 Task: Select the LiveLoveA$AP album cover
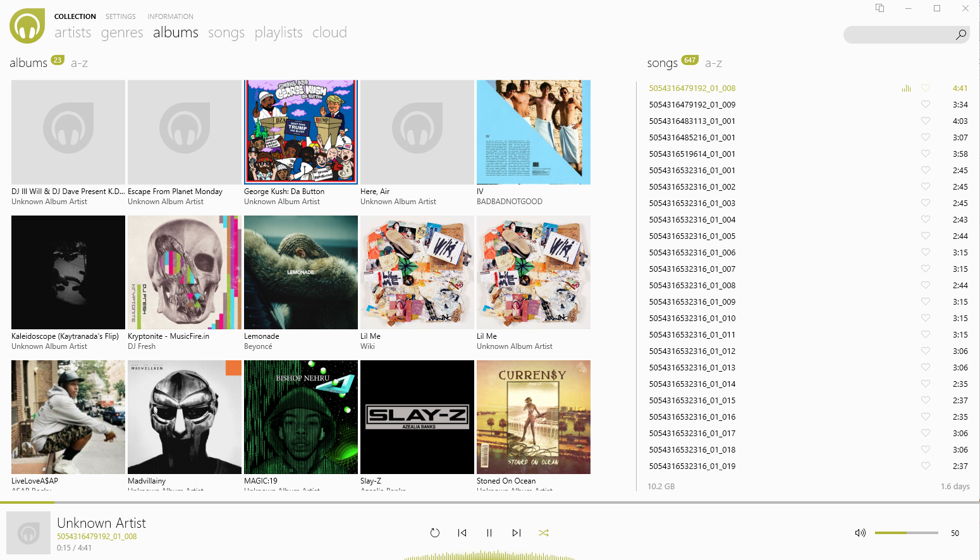coord(68,417)
